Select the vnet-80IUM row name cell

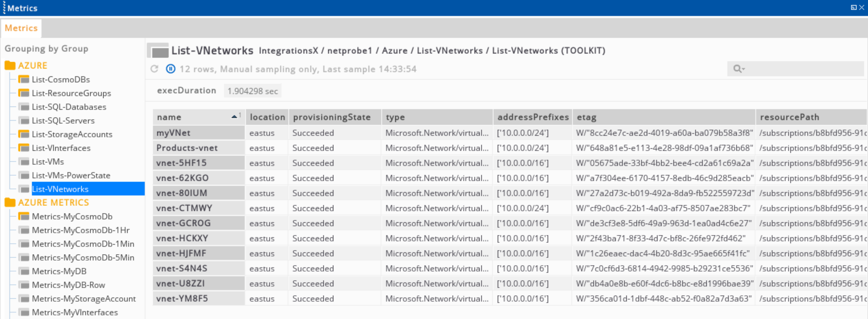pyautogui.click(x=199, y=193)
